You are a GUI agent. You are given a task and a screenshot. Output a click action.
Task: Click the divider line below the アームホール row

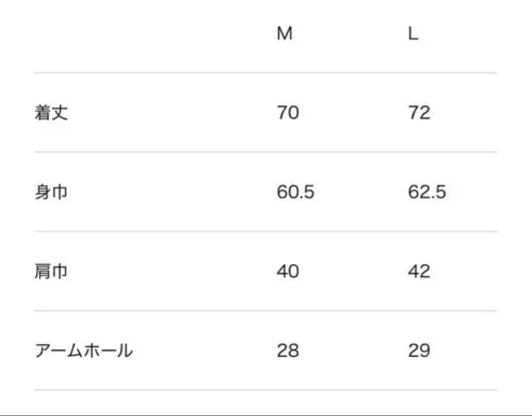click(x=265, y=390)
